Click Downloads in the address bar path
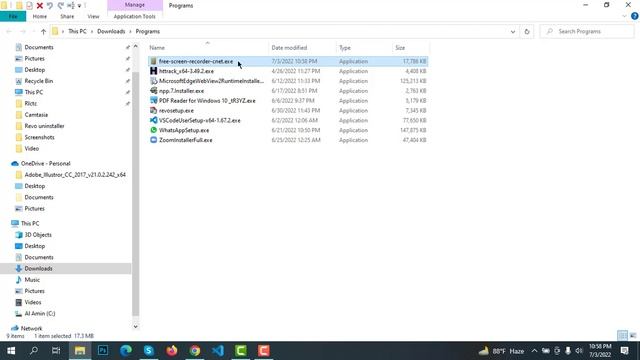 click(x=111, y=31)
